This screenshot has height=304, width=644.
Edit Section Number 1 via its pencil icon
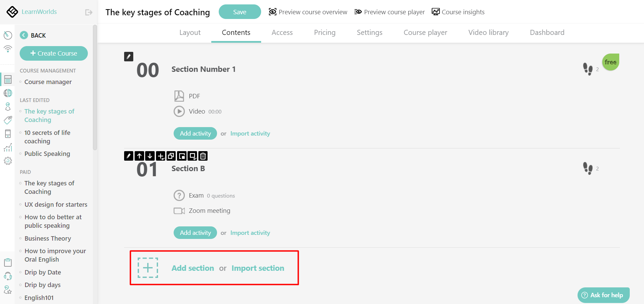128,56
